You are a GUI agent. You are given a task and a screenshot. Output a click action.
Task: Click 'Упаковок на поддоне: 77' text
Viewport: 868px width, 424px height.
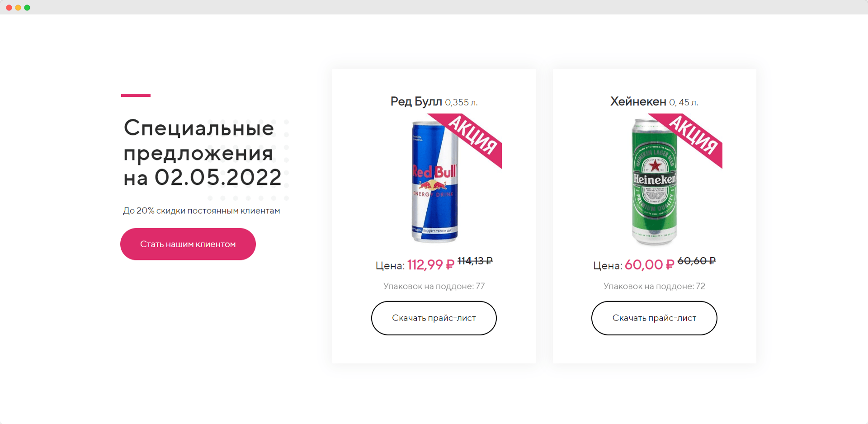[434, 286]
